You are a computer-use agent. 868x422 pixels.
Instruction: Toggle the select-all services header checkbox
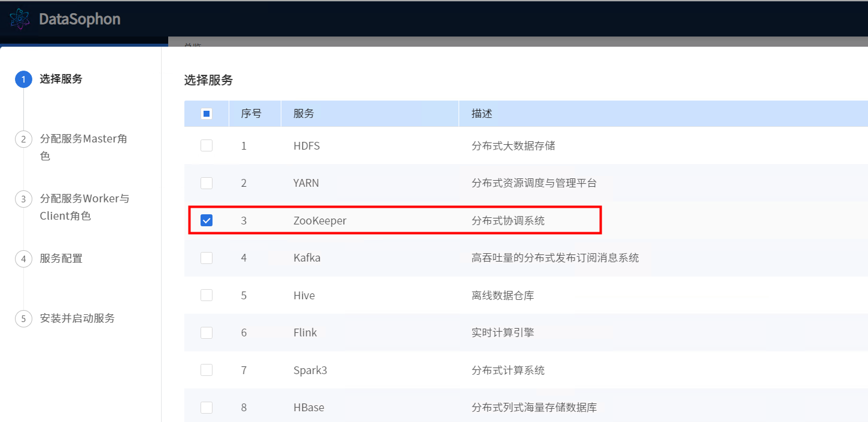(x=207, y=114)
